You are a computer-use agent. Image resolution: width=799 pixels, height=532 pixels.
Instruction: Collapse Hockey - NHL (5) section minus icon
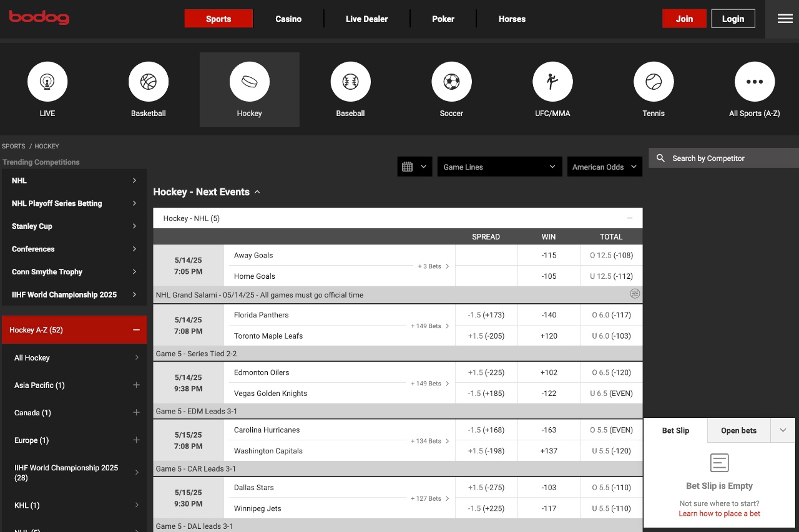pos(630,218)
